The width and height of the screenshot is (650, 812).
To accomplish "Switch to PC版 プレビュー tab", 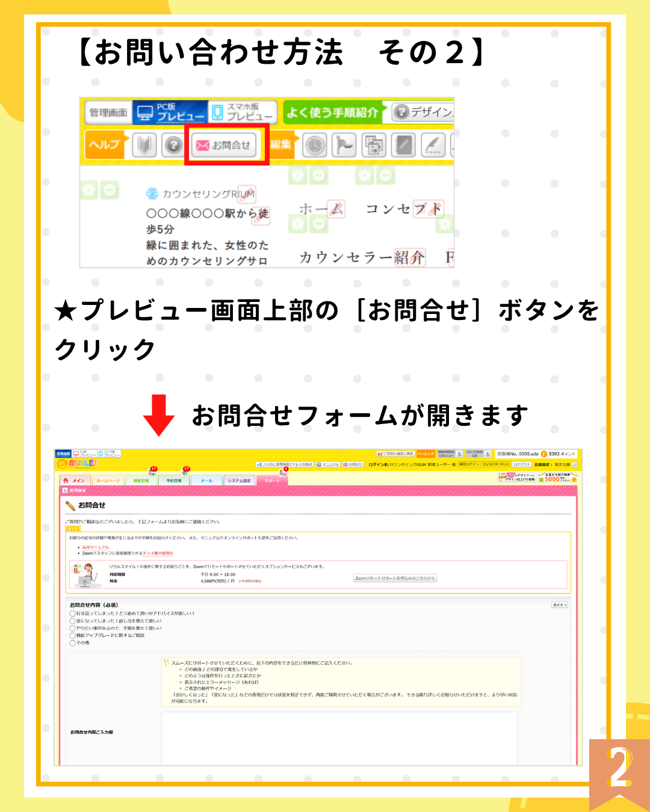I will tap(170, 112).
